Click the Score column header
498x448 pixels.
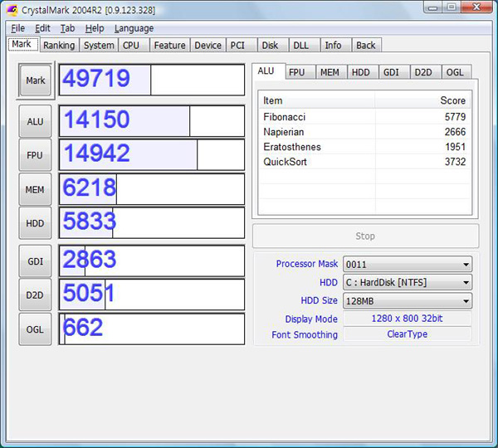[423, 100]
